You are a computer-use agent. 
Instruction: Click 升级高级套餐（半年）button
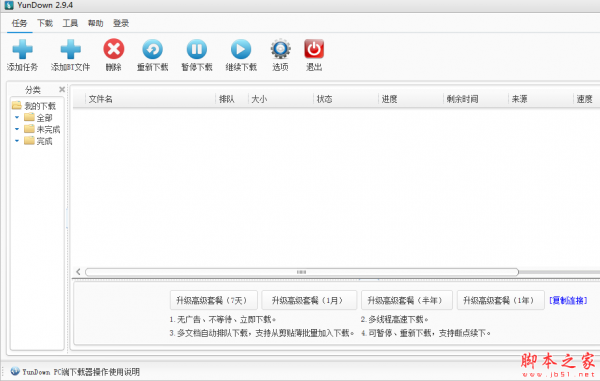(407, 300)
